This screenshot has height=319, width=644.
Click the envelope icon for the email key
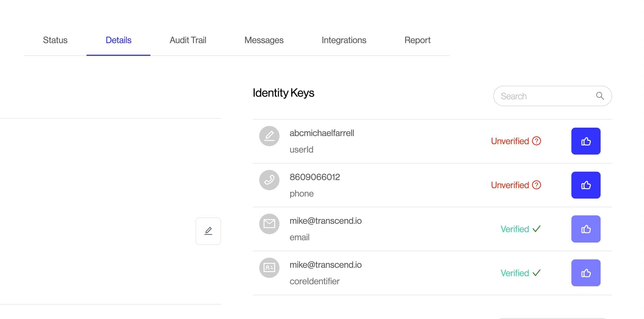tap(269, 224)
